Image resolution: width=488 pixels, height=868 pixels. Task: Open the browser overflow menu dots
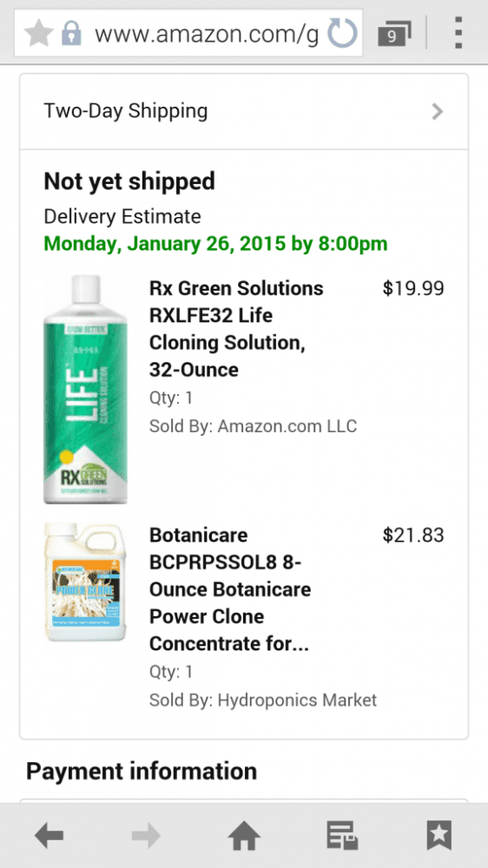pos(458,33)
